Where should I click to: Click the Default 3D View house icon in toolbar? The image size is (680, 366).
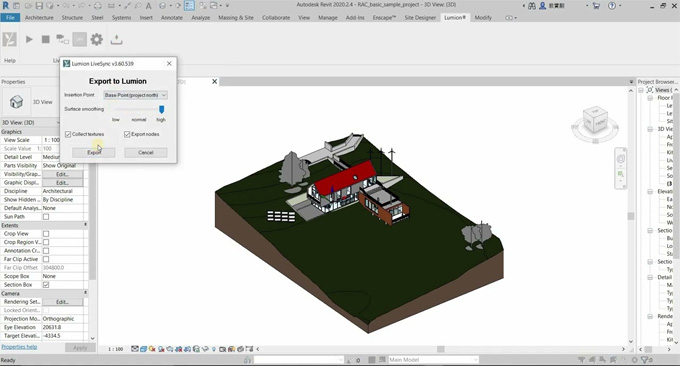[162, 6]
